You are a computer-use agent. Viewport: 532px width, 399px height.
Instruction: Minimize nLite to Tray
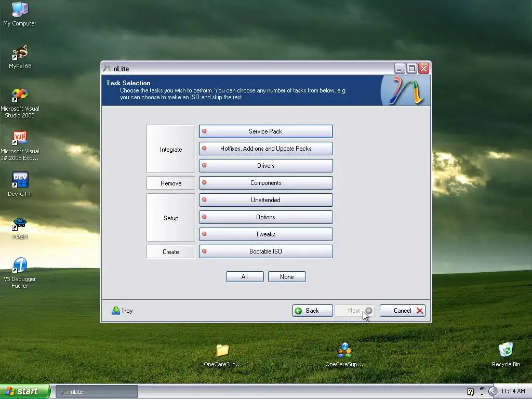coord(122,311)
